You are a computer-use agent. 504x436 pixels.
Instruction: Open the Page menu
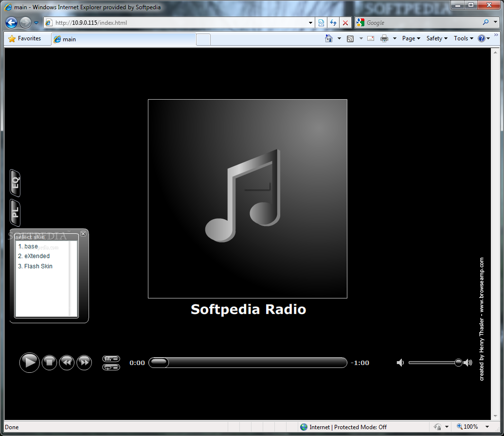point(411,38)
